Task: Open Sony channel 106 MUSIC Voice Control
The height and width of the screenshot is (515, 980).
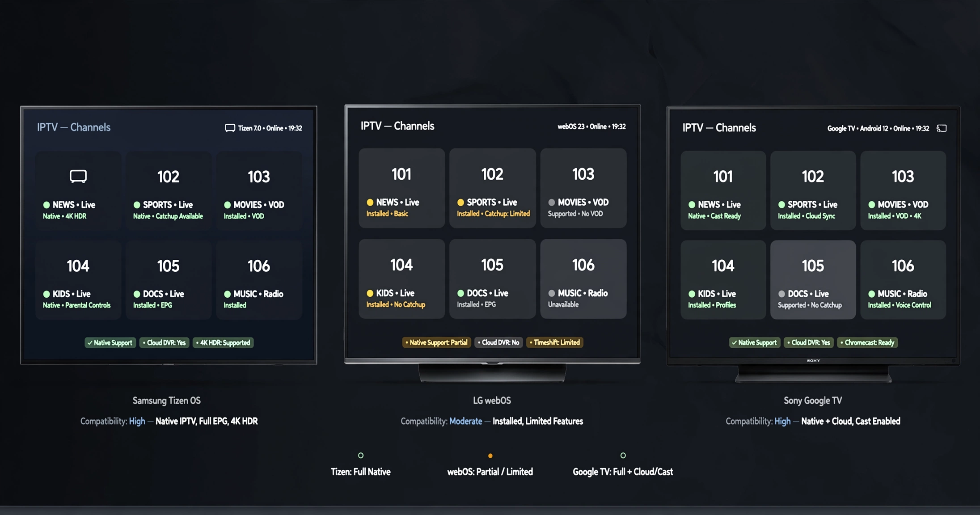Action: [x=903, y=280]
